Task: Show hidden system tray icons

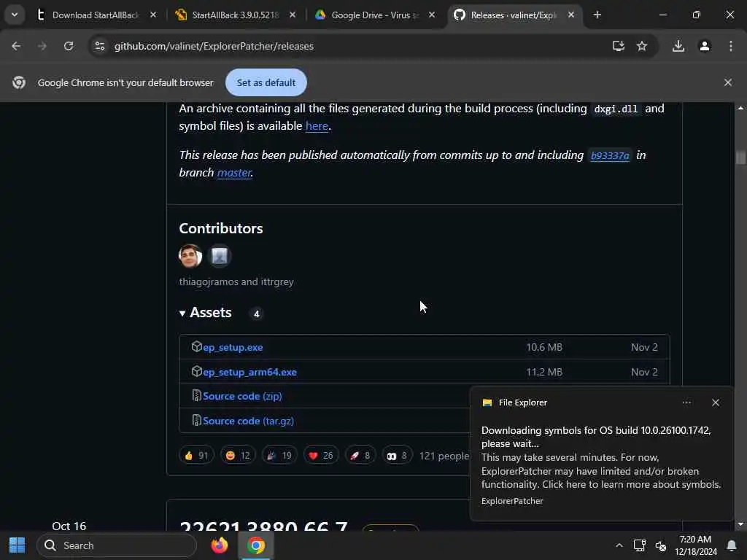Action: click(x=619, y=545)
